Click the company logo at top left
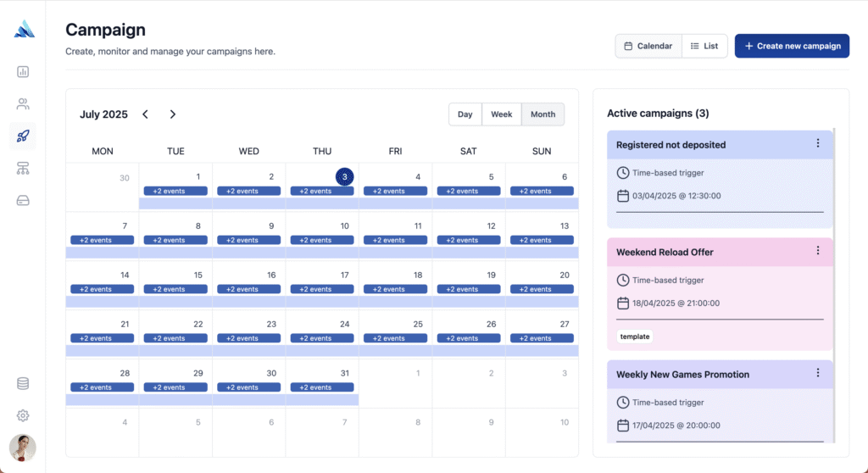This screenshot has width=868, height=473. coord(25,29)
